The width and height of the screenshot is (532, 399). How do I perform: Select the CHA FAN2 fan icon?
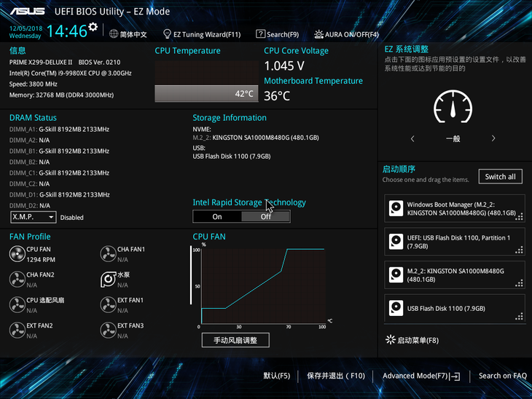click(17, 280)
